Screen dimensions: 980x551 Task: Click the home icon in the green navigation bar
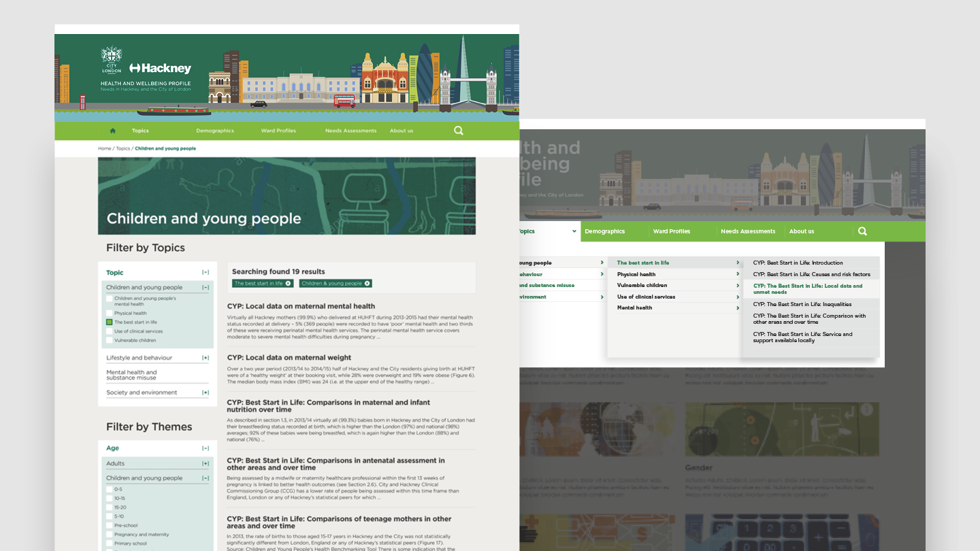click(x=112, y=130)
